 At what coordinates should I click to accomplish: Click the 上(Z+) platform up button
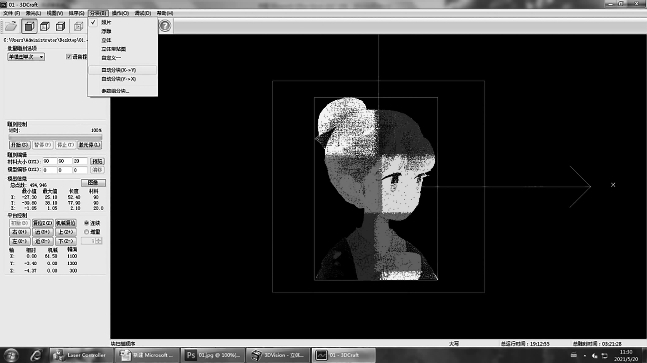pyautogui.click(x=66, y=232)
